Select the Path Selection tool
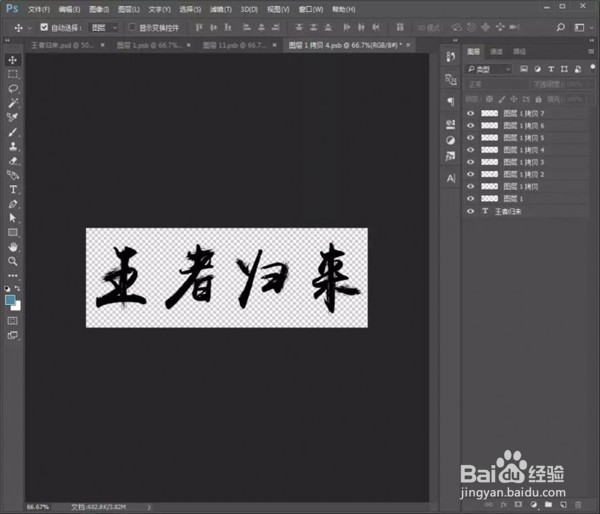Screen dimensions: 600x514 coord(13,218)
